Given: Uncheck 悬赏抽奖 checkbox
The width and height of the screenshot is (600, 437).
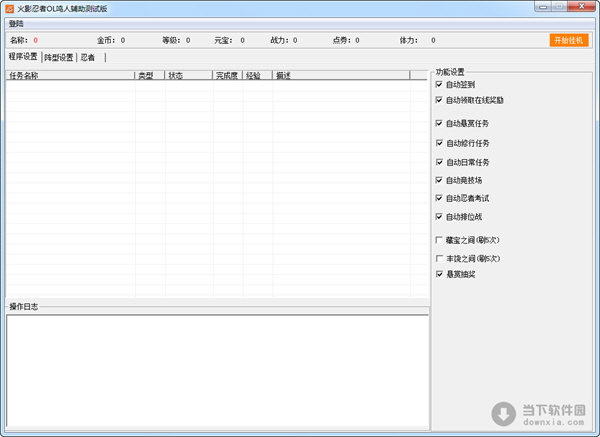Looking at the screenshot, I should click(439, 274).
